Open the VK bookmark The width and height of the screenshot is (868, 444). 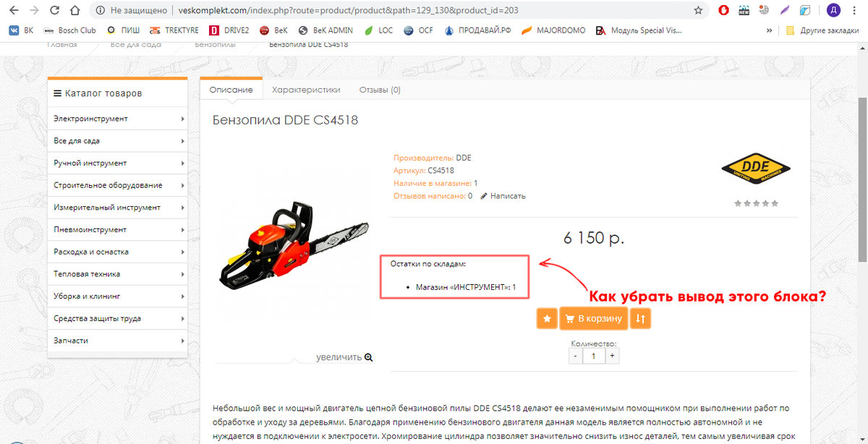click(x=21, y=30)
